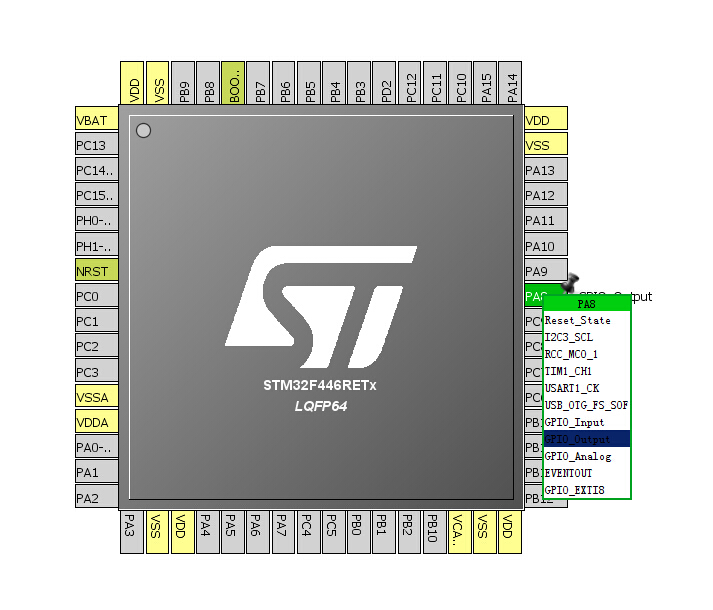This screenshot has height=610, width=713.
Task: Click pin PB1 on bottom row
Action: [x=384, y=532]
